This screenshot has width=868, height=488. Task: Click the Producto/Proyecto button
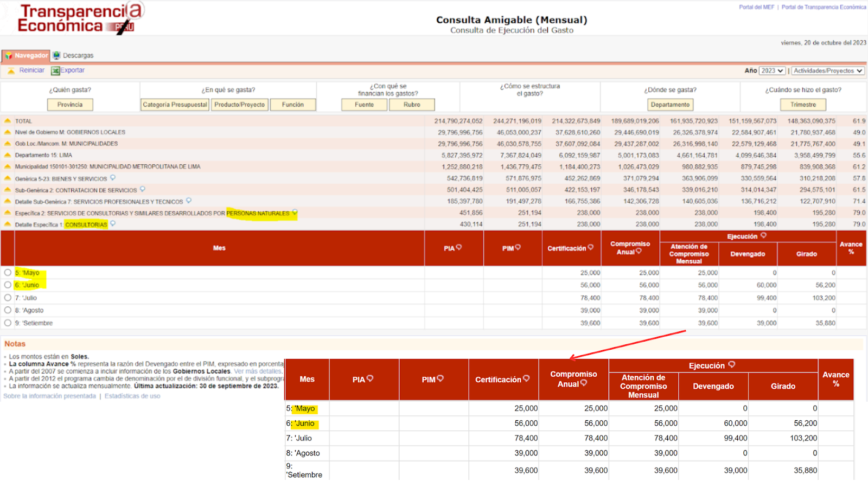pyautogui.click(x=239, y=105)
